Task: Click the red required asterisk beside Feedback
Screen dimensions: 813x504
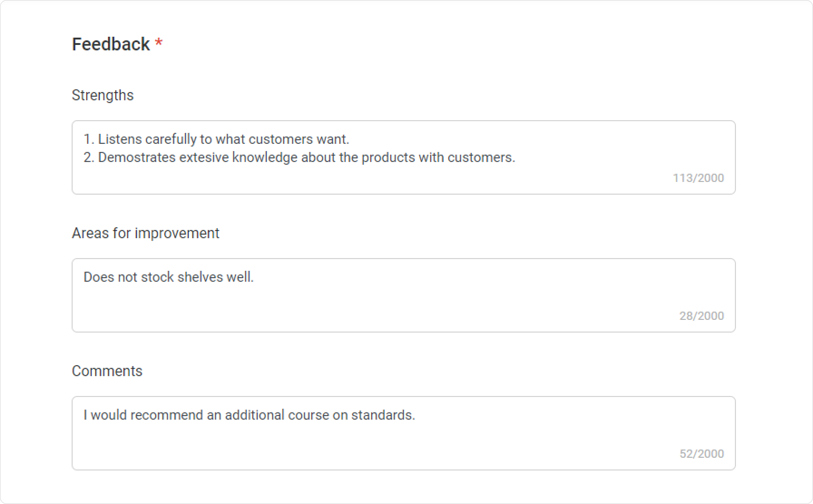Action: [x=159, y=43]
